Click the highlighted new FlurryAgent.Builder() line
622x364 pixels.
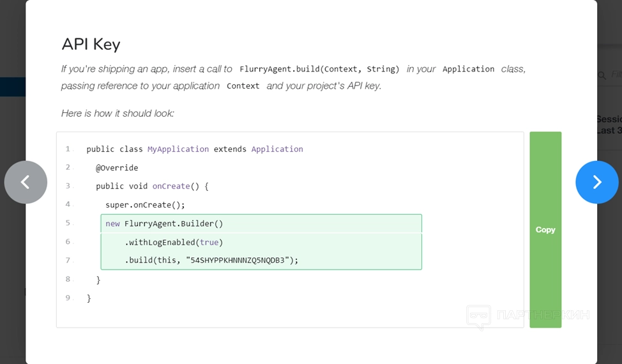(x=164, y=224)
